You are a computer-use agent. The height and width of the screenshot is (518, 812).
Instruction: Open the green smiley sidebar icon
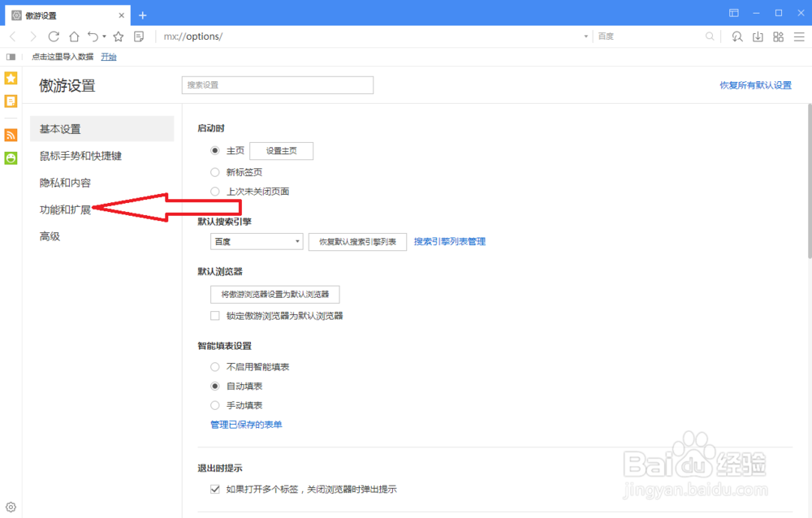tap(11, 158)
